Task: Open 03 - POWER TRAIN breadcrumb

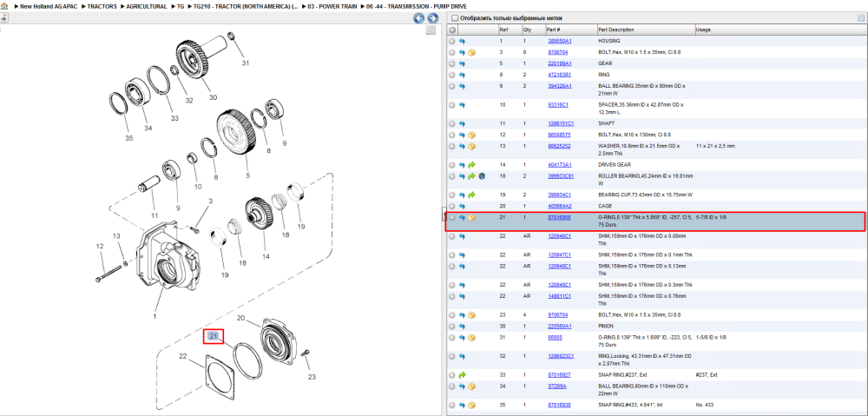Action: [x=332, y=6]
